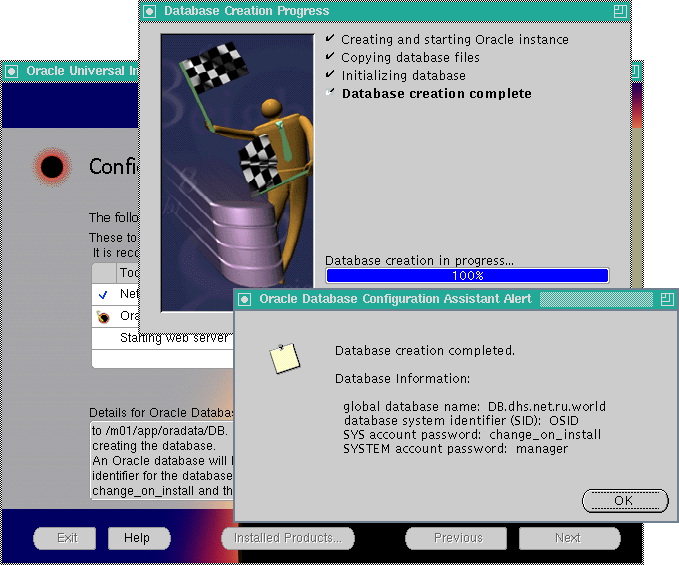The height and width of the screenshot is (565, 679).
Task: Click the dark circle icon beside the Confi… heading
Action: click(x=51, y=166)
